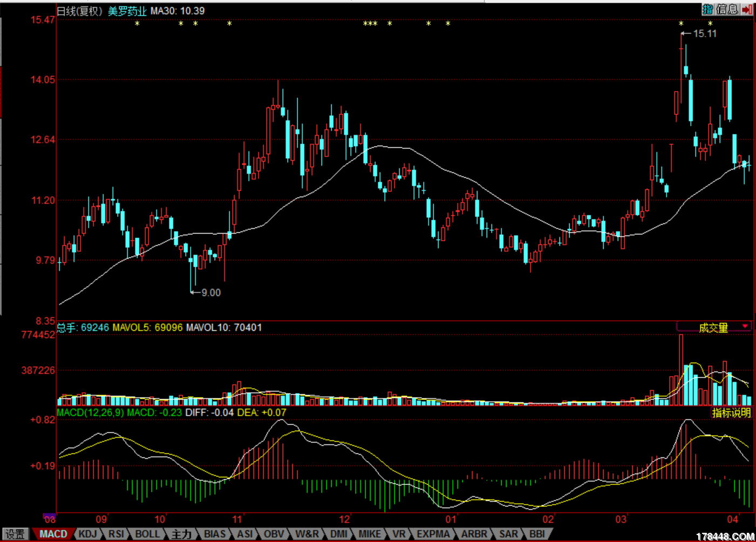Switch to the 主力 indicator tab

tap(182, 534)
